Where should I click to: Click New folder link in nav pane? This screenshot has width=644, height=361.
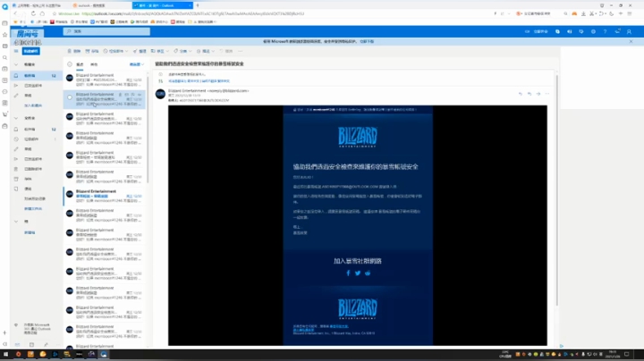[33, 209]
